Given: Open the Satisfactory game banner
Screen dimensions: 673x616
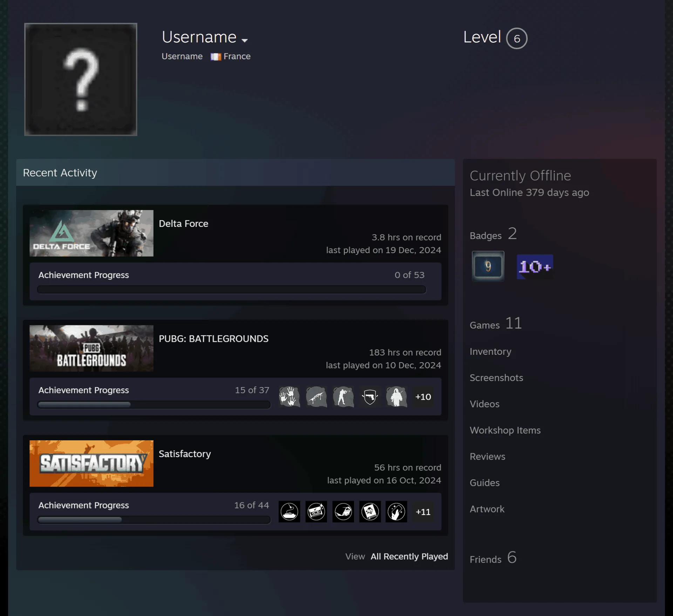Looking at the screenshot, I should pyautogui.click(x=91, y=463).
